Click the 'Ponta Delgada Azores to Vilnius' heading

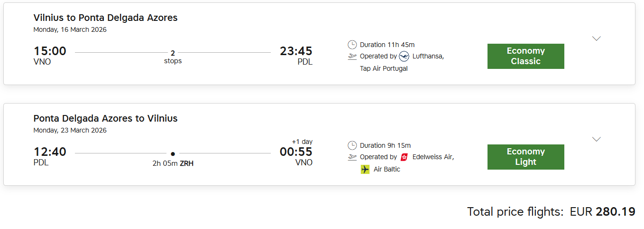coord(105,119)
